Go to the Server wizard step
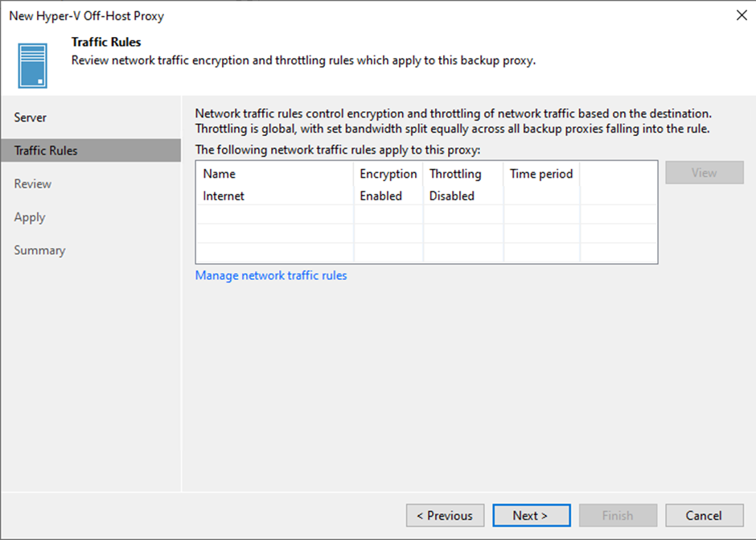 pos(31,117)
